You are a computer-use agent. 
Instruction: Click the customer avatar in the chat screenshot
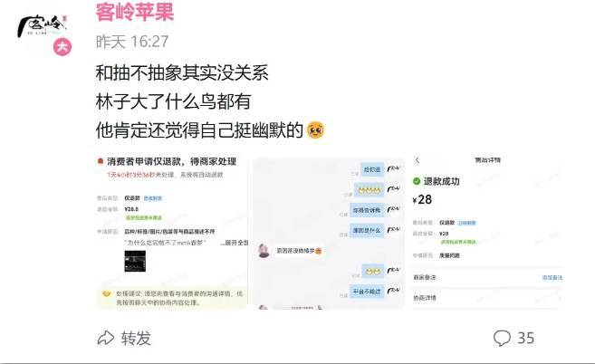pyautogui.click(x=264, y=251)
